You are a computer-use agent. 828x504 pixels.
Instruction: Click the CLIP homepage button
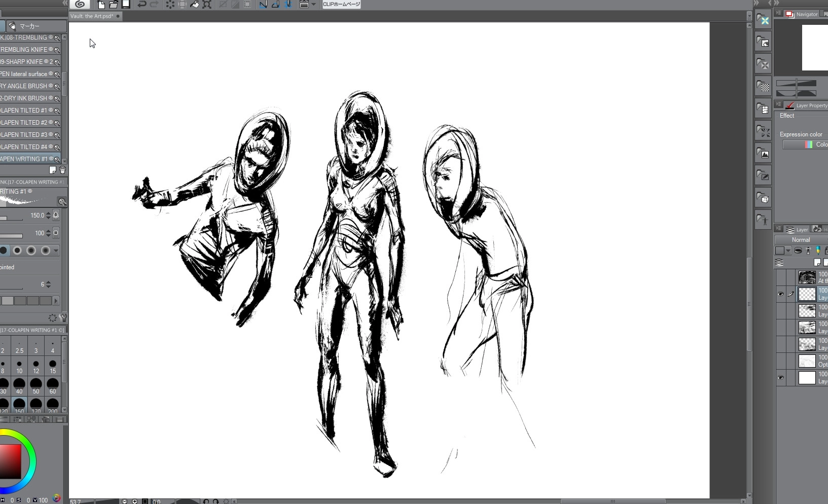pyautogui.click(x=342, y=5)
